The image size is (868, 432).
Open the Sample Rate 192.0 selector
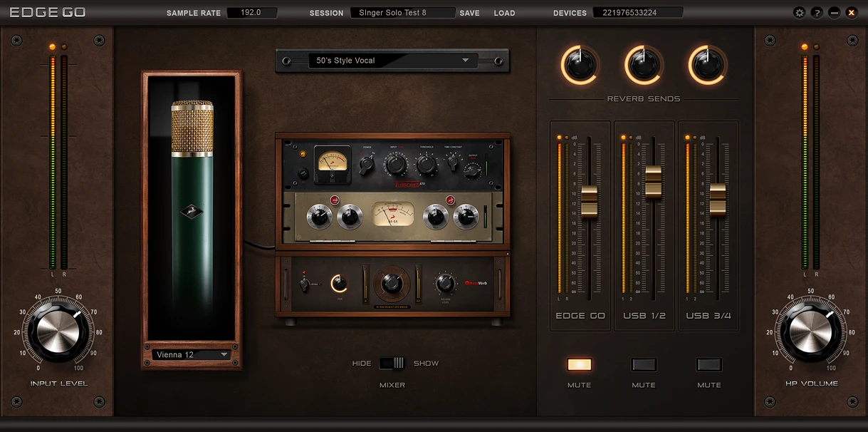252,13
